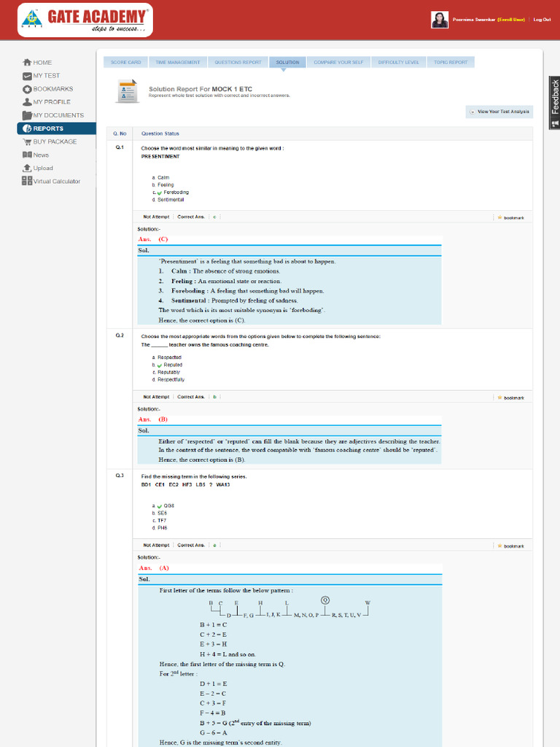The height and width of the screenshot is (747, 560).
Task: Expand View Your Test Analysis dropdown
Action: pos(499,112)
